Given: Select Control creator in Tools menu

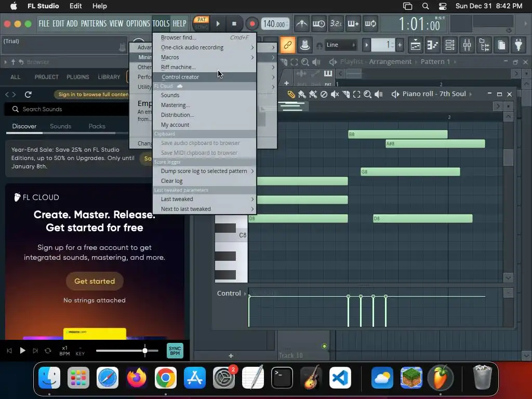Looking at the screenshot, I should click(204, 77).
